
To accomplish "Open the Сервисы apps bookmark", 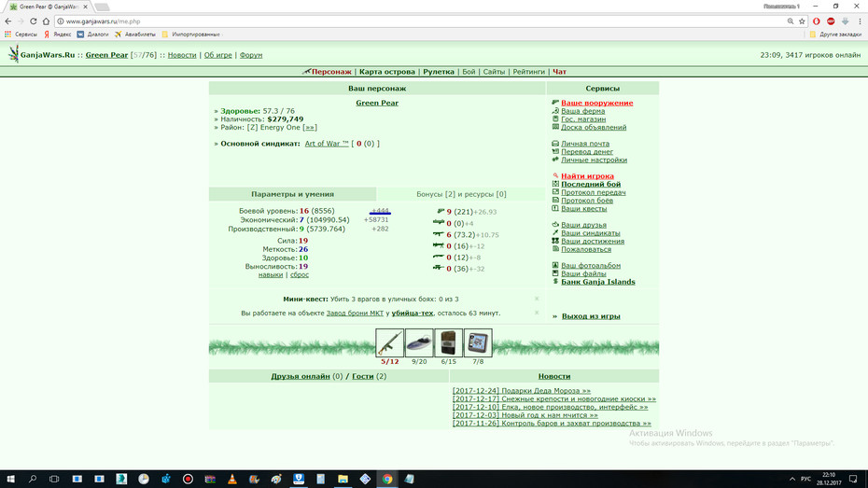I will (x=21, y=35).
